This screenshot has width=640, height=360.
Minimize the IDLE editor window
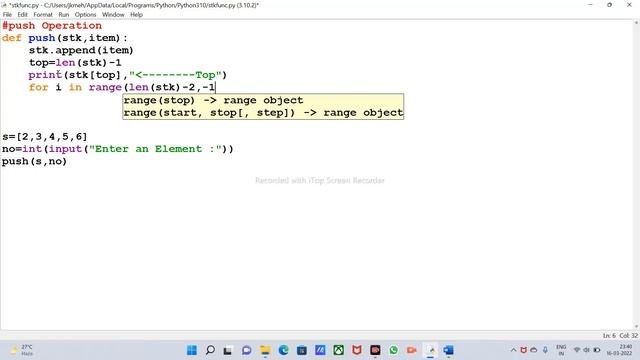pos(590,5)
